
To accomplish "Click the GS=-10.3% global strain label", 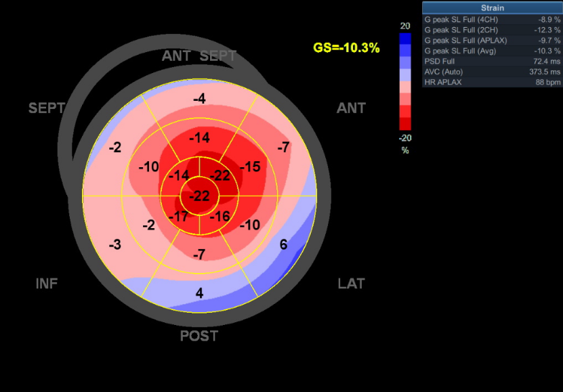I will click(x=346, y=47).
